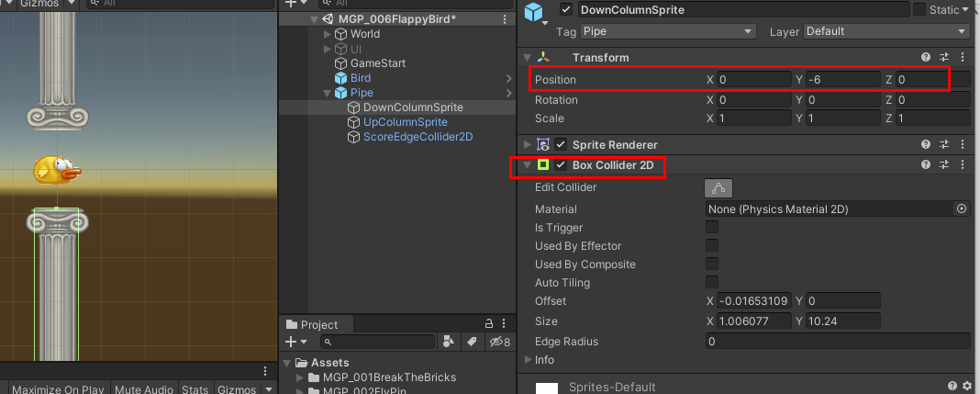Toggle hidden packages visibility icon in Project
Screen dimensions: 980x394
coord(500,342)
